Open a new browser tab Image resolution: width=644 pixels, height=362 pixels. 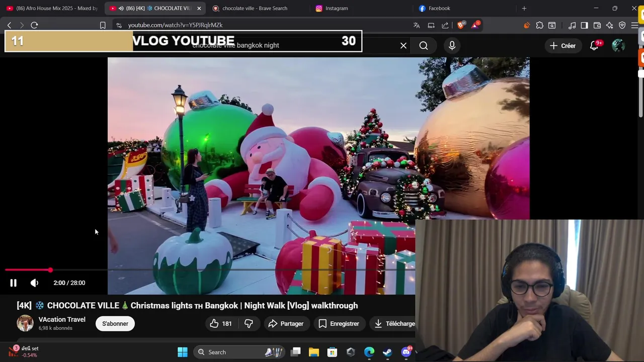coord(524,8)
